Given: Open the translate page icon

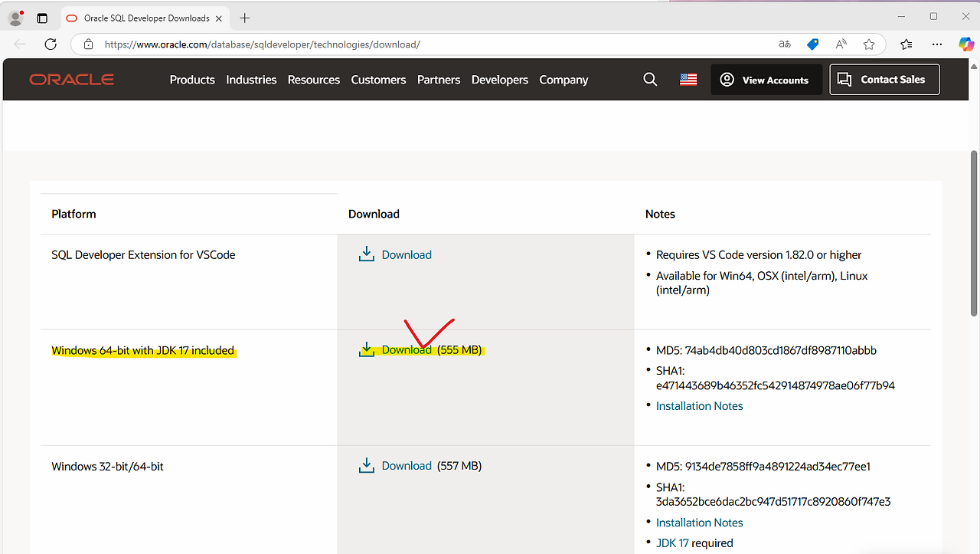Looking at the screenshot, I should [785, 44].
